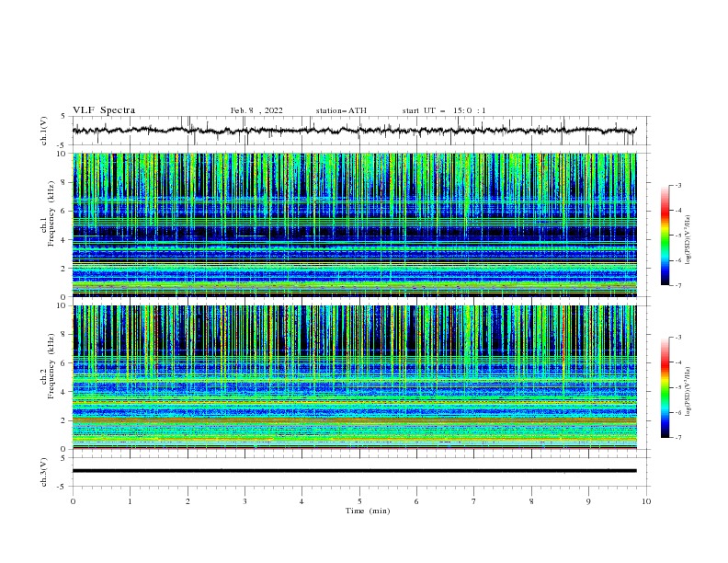The image size is (728, 563).
Task: Click the ch.1 spectrogram panel
Action: coord(354,224)
